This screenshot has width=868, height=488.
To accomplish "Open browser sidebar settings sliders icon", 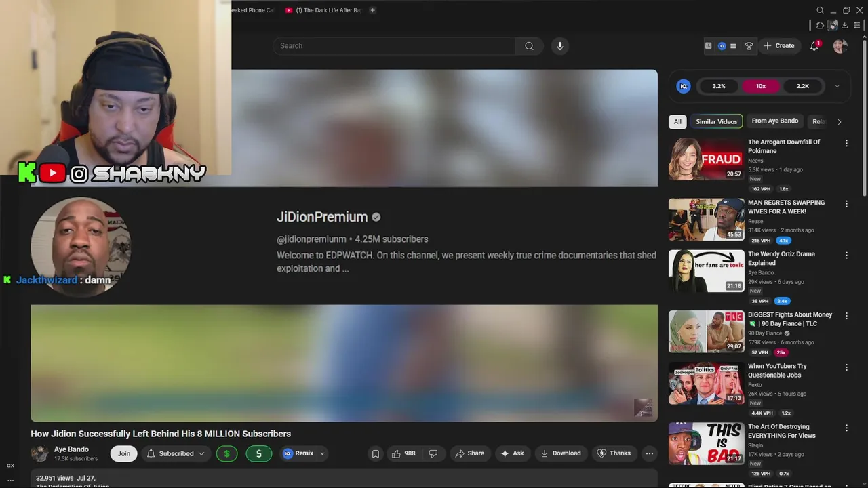I will 857,25.
